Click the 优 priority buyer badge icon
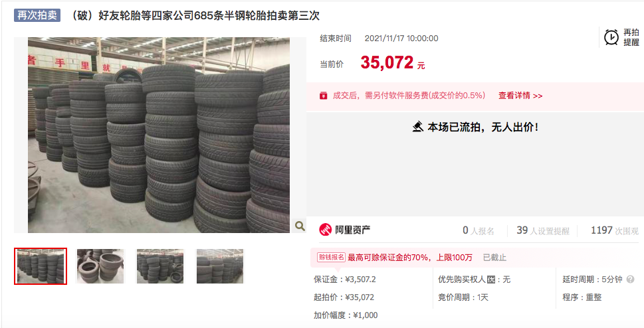Screen dimensions: 644x328 491,280
